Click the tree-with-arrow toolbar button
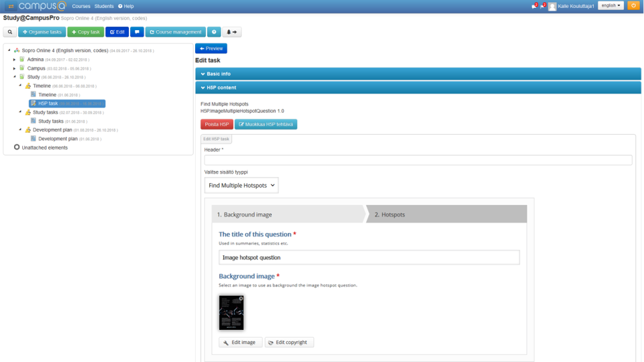This screenshot has height=362, width=644. [231, 32]
